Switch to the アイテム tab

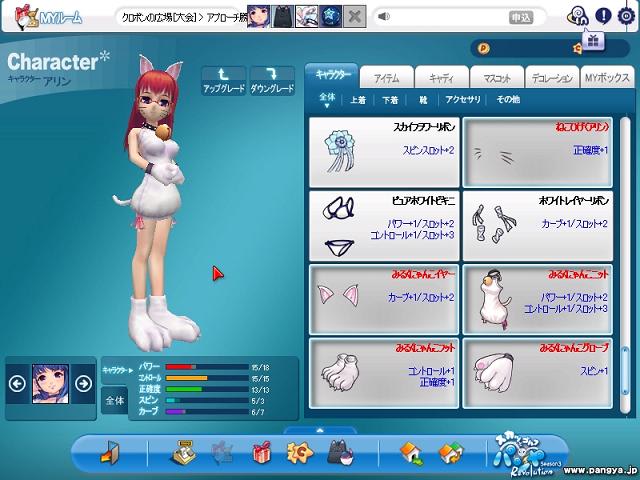coord(387,78)
